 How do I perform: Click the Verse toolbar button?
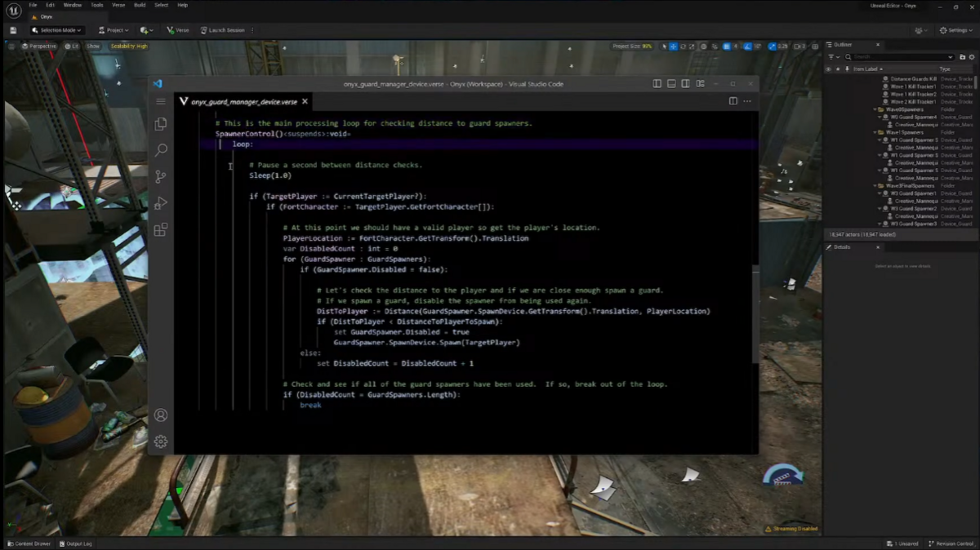pyautogui.click(x=177, y=30)
